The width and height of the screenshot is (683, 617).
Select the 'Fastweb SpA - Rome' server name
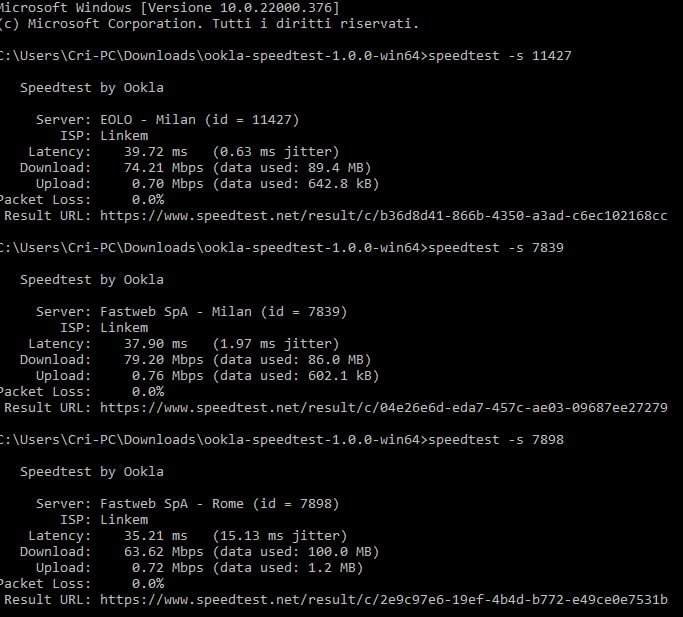tap(172, 503)
